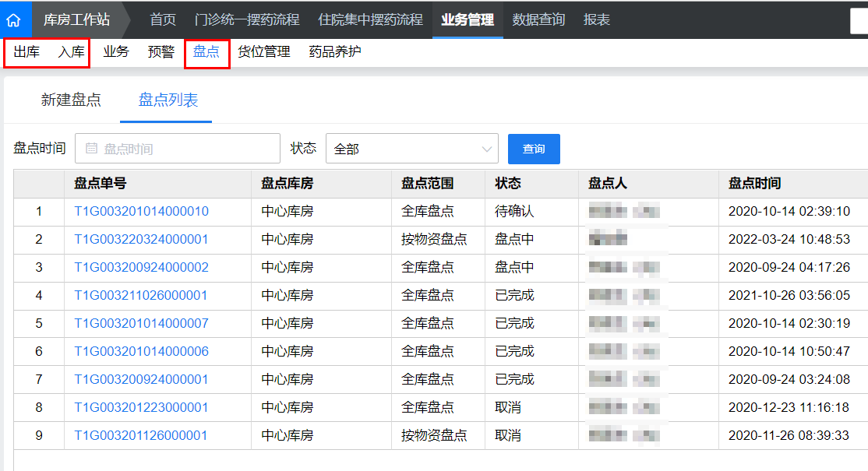Click the blue 查询 search button
This screenshot has height=471, width=868.
pos(534,148)
